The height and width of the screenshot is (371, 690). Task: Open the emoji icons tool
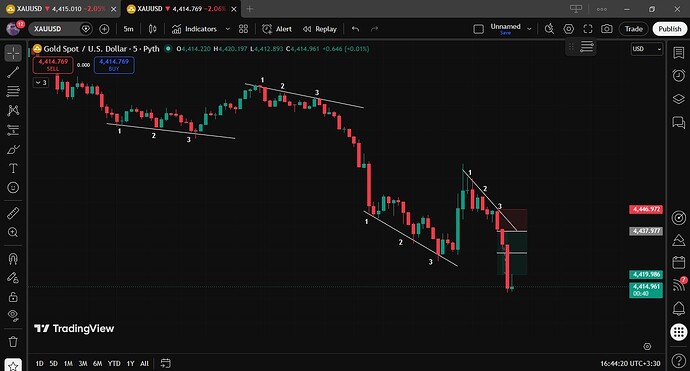tap(13, 188)
